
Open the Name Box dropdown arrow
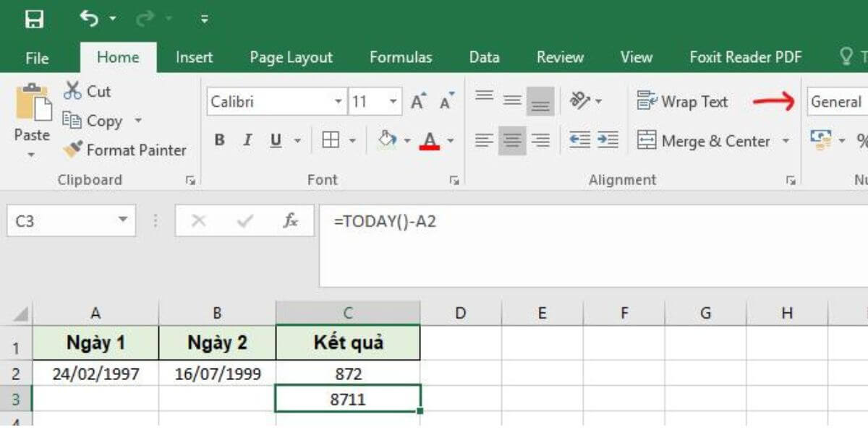(123, 220)
